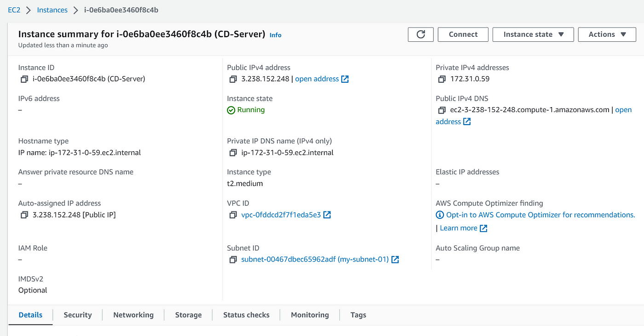Image resolution: width=644 pixels, height=336 pixels.
Task: Click the IAM Role label
Action: tap(33, 248)
